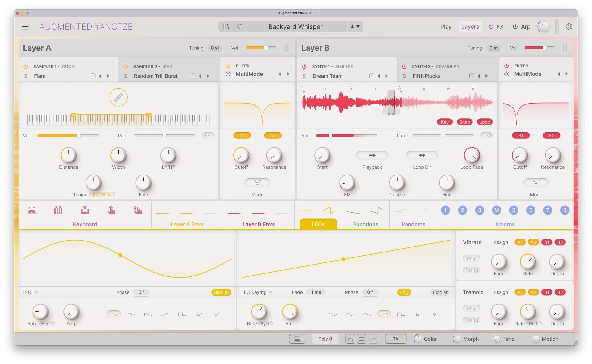Toggle the Arp power switch
The height and width of the screenshot is (364, 592).
click(515, 27)
